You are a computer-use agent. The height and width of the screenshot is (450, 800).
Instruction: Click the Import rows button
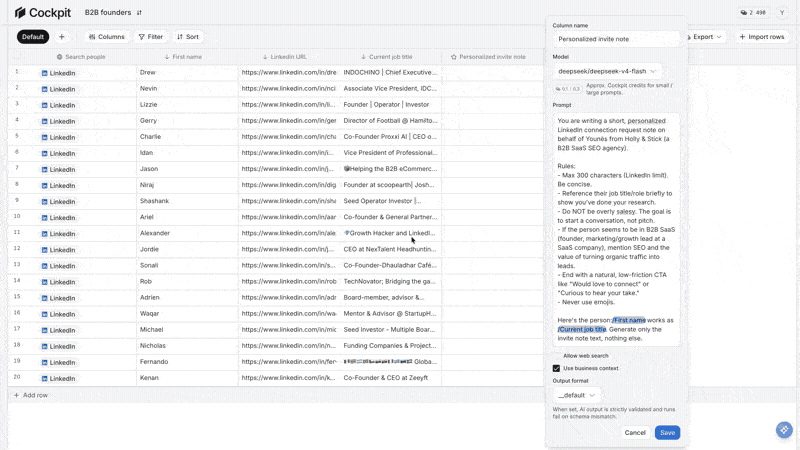click(762, 37)
